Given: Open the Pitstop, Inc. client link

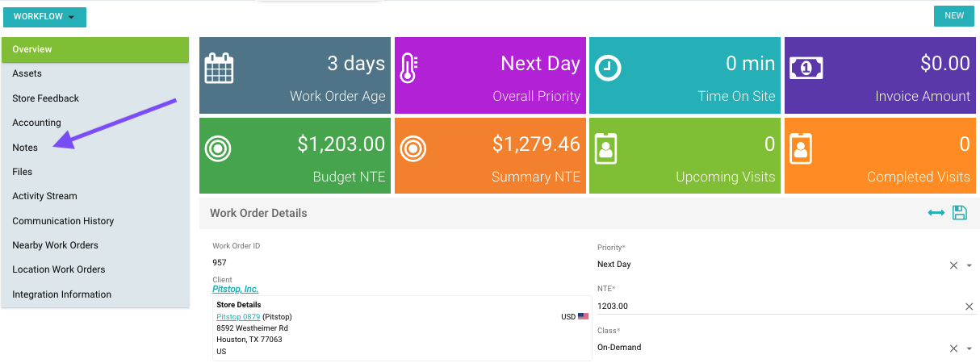Looking at the screenshot, I should (x=235, y=289).
